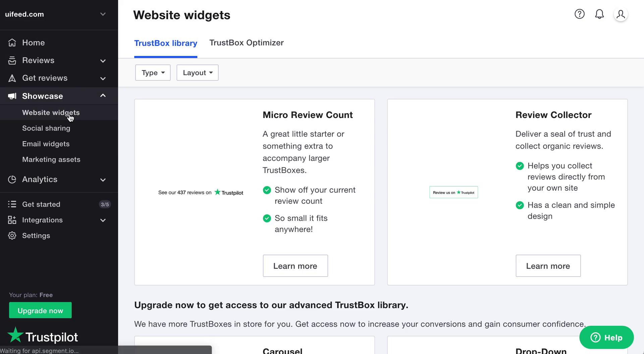Image resolution: width=644 pixels, height=354 pixels.
Task: Click the Get reviews paper-plane icon
Action: click(x=12, y=78)
